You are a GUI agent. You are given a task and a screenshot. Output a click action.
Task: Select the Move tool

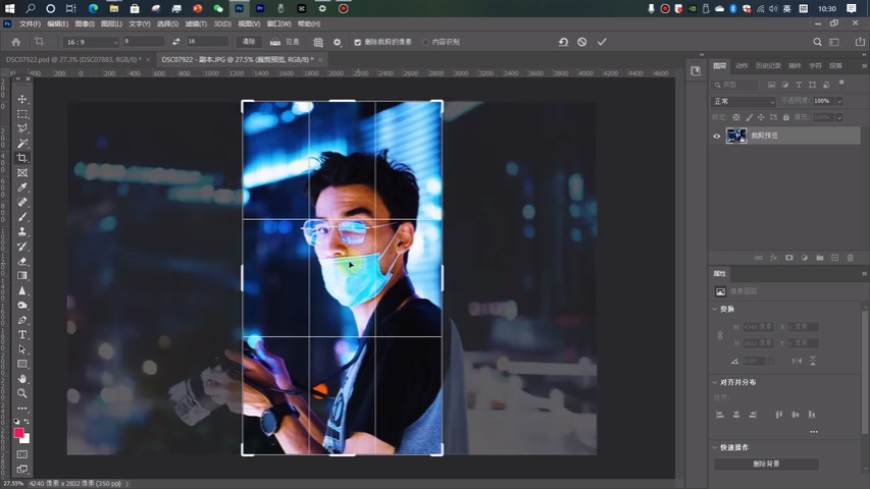coord(22,99)
